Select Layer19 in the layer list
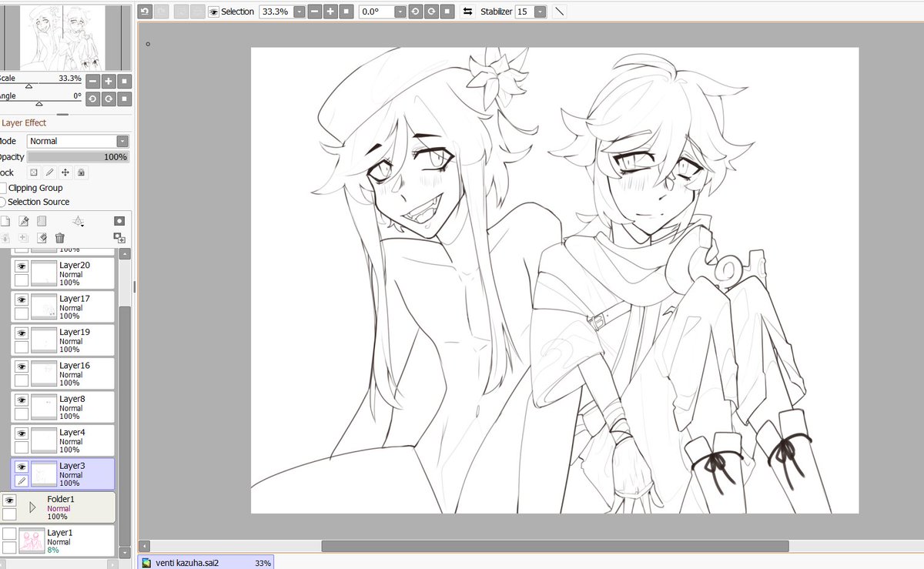 coord(63,340)
